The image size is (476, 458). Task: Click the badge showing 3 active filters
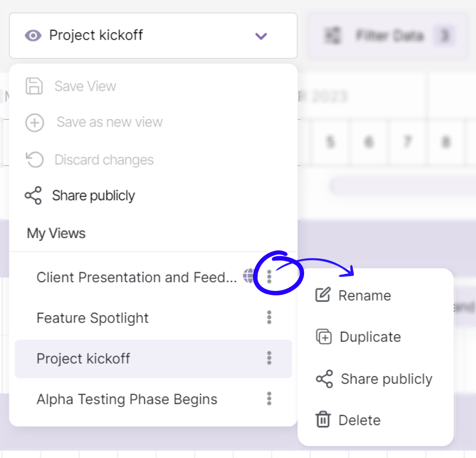(445, 36)
